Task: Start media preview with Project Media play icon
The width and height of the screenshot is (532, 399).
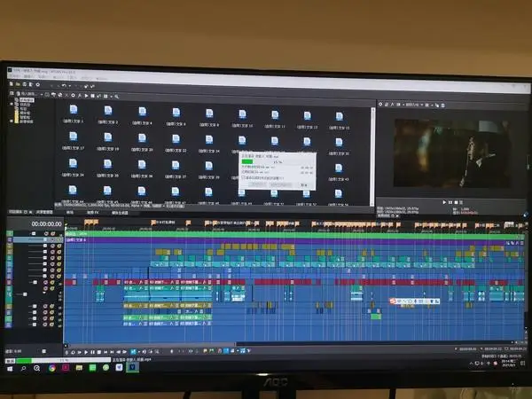Action: pos(86,96)
